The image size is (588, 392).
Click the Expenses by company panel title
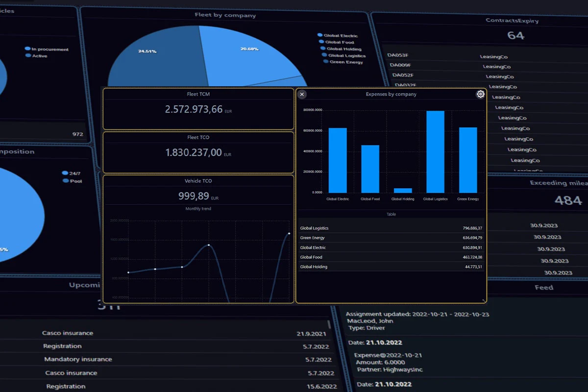(391, 94)
